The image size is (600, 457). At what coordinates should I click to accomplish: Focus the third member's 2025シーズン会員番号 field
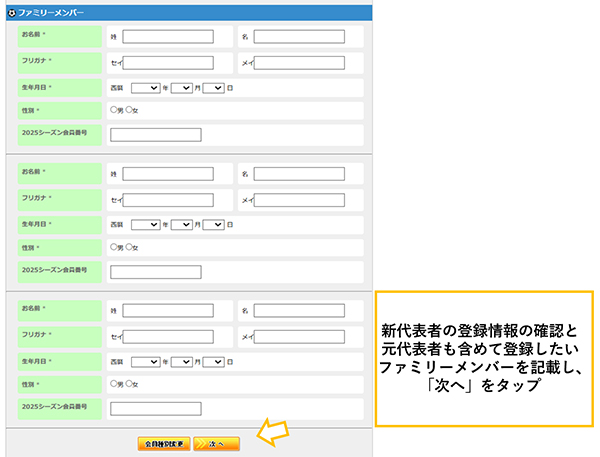coord(156,408)
